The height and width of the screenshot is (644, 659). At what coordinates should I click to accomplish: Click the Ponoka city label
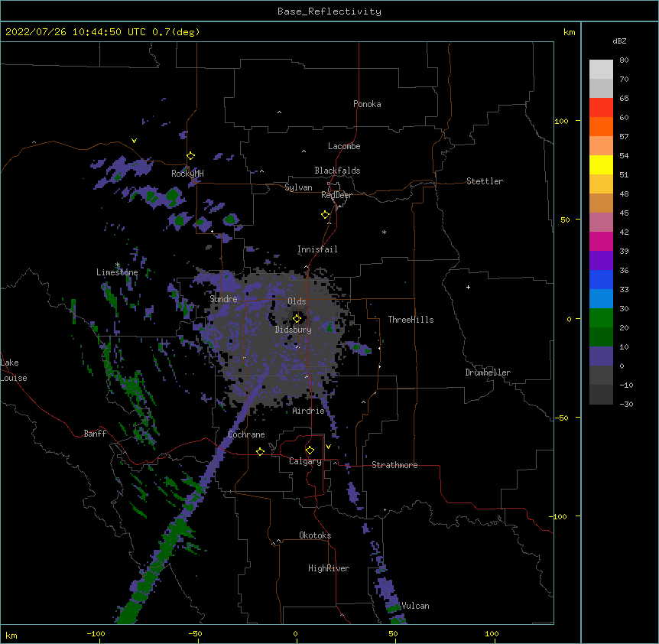pyautogui.click(x=367, y=104)
